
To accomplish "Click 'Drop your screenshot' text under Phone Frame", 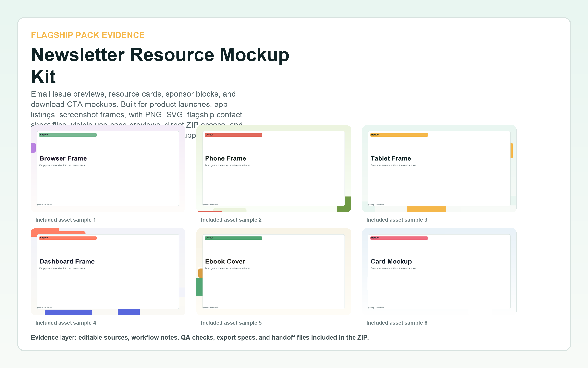I will 228,166.
